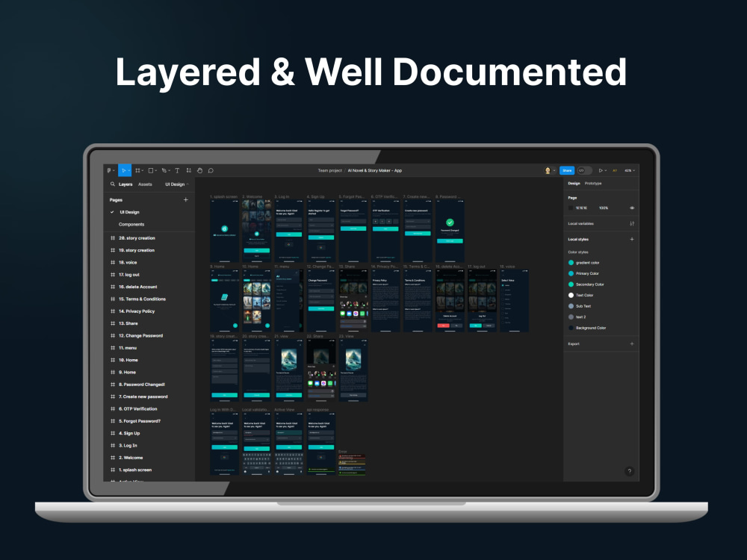Open the avatar dropdown arrow
This screenshot has width=747, height=560.
tap(554, 170)
